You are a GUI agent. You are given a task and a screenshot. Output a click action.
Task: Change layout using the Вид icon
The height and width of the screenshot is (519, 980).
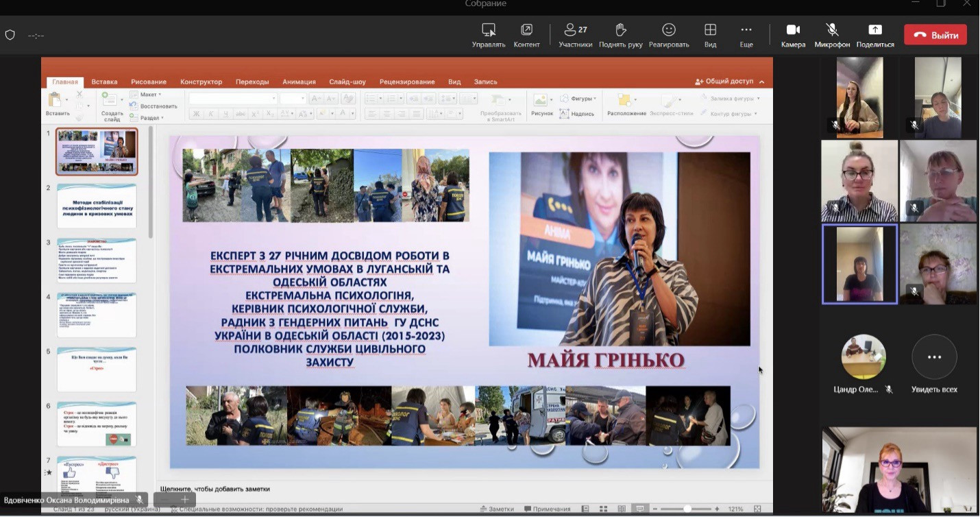pos(710,30)
